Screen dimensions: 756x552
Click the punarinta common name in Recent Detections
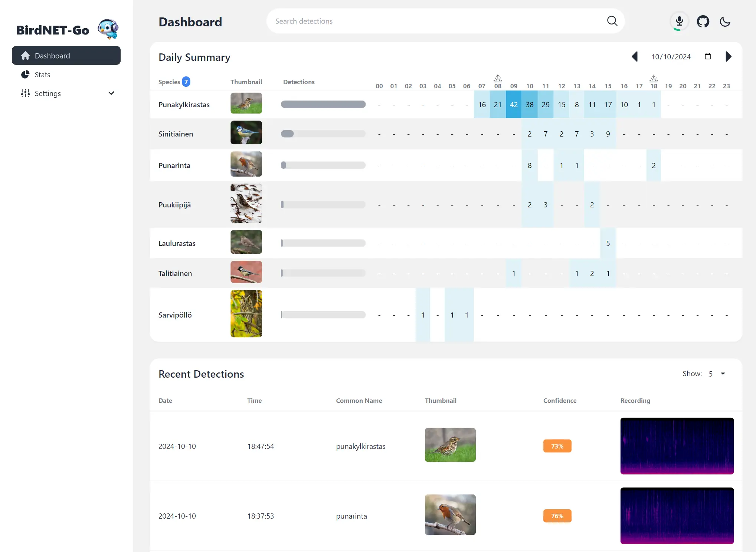coord(351,516)
